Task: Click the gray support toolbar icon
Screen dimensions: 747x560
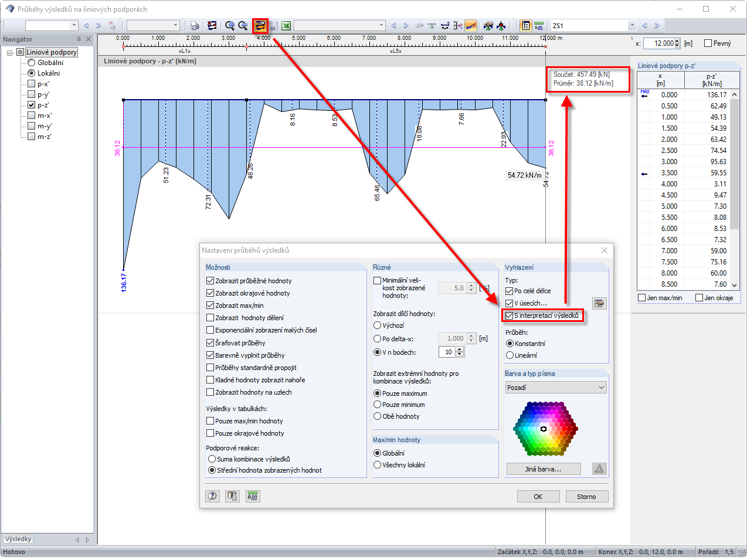Action: click(x=419, y=26)
